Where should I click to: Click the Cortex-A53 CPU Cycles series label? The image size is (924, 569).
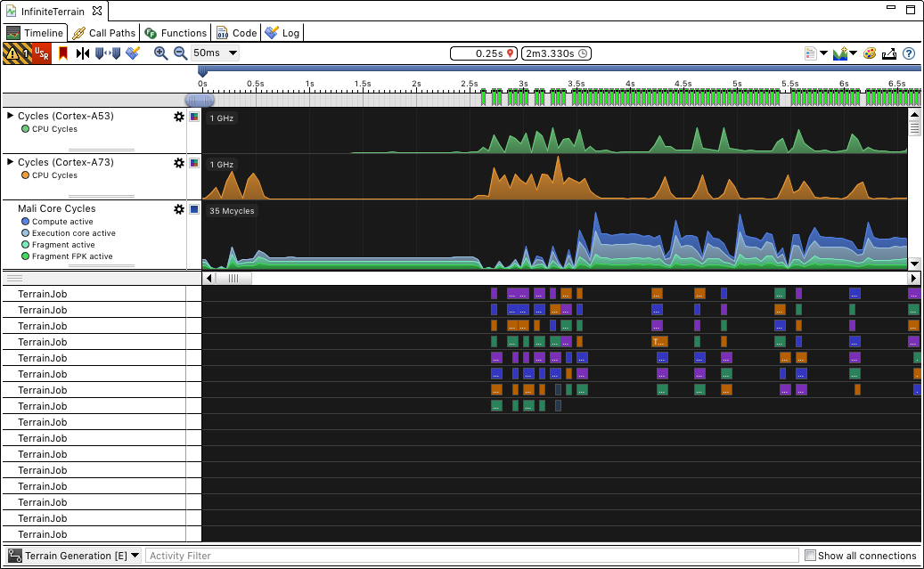tap(55, 129)
